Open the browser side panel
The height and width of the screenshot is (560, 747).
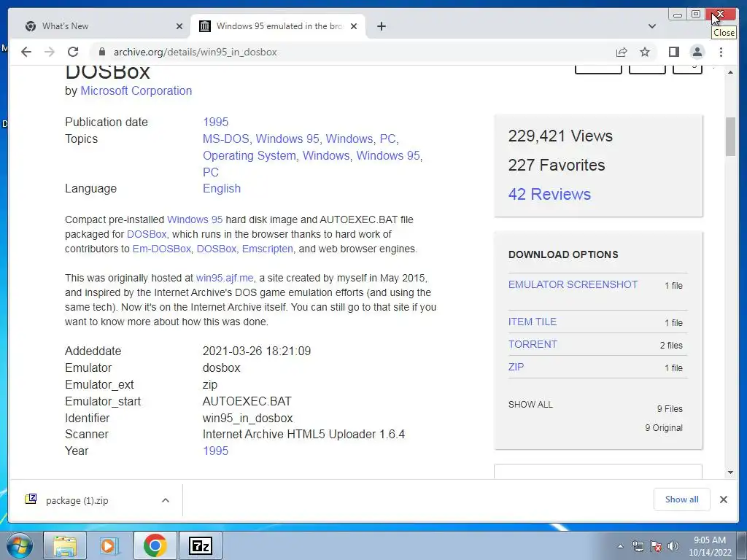673,52
